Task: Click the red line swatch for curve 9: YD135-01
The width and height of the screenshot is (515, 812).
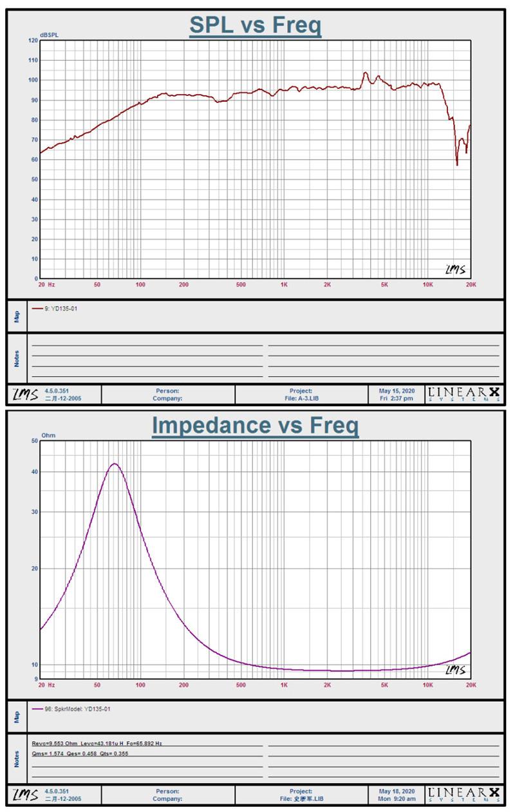Action: click(37, 308)
